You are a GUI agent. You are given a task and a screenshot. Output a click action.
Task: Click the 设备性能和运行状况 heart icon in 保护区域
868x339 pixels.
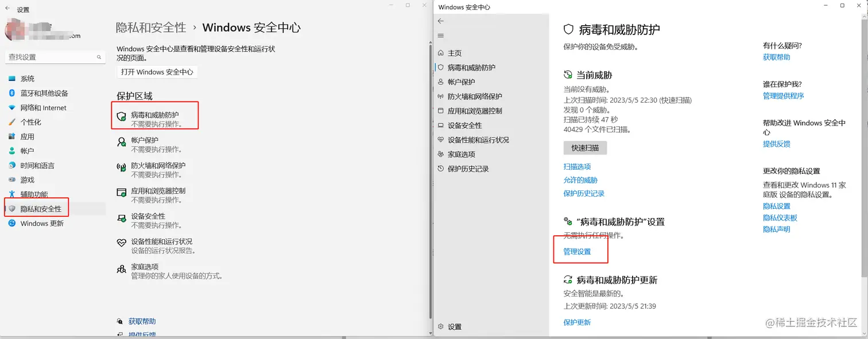(x=121, y=243)
